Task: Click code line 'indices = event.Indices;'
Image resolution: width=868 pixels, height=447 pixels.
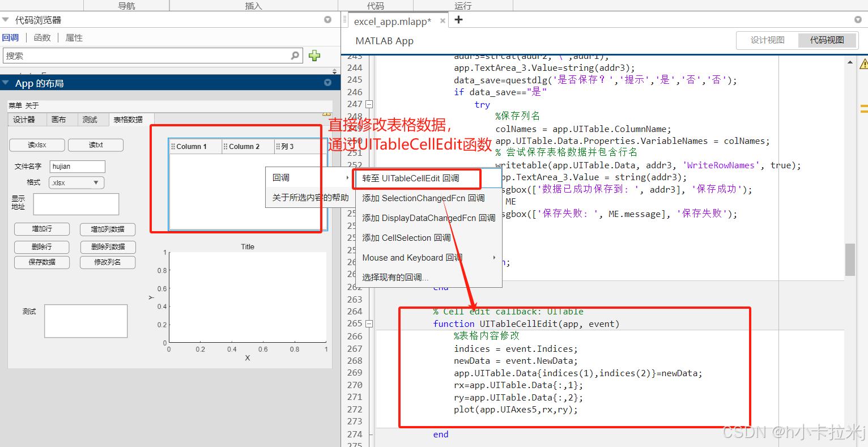Action: coord(516,349)
